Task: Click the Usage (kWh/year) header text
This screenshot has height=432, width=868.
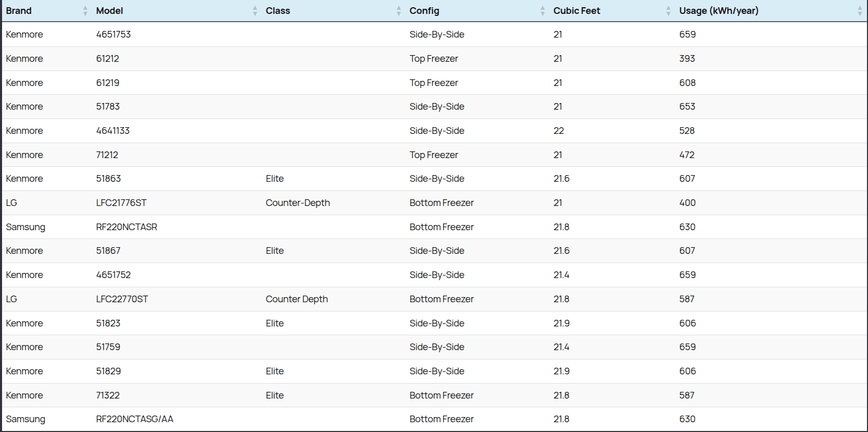Action: tap(718, 11)
